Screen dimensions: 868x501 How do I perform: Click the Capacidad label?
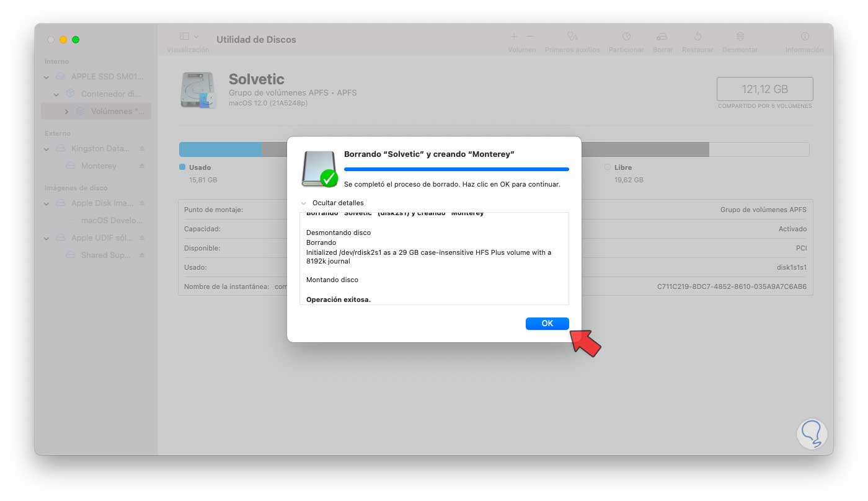pyautogui.click(x=202, y=229)
